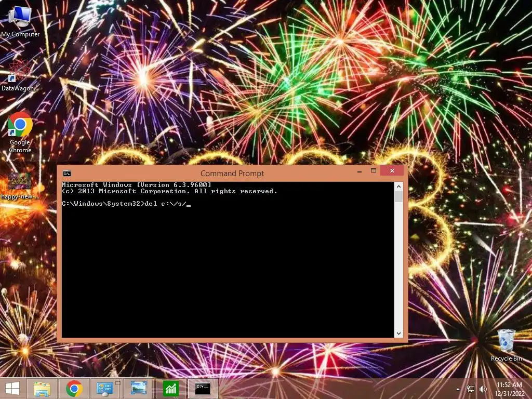Click the Windows Start button

tap(12, 389)
